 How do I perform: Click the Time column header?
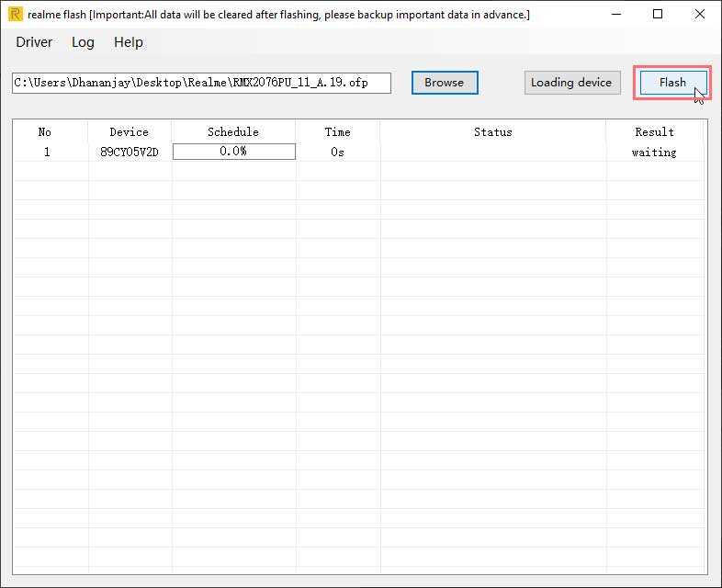pos(337,132)
